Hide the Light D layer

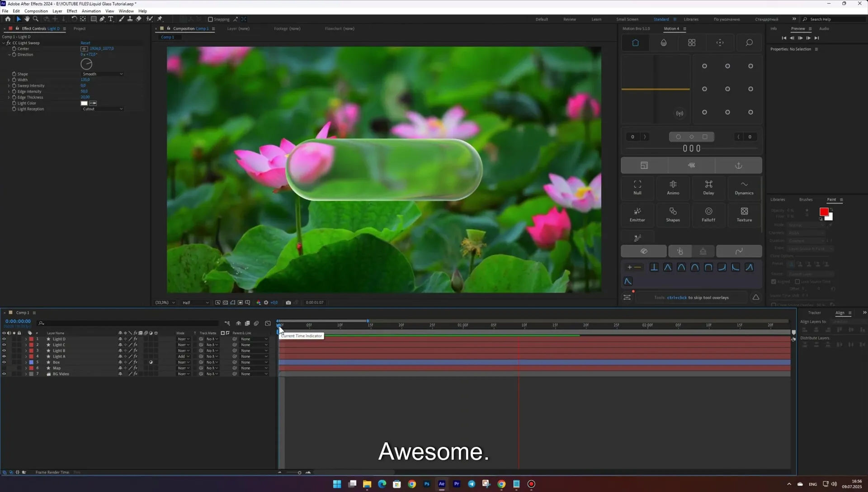tap(4, 339)
